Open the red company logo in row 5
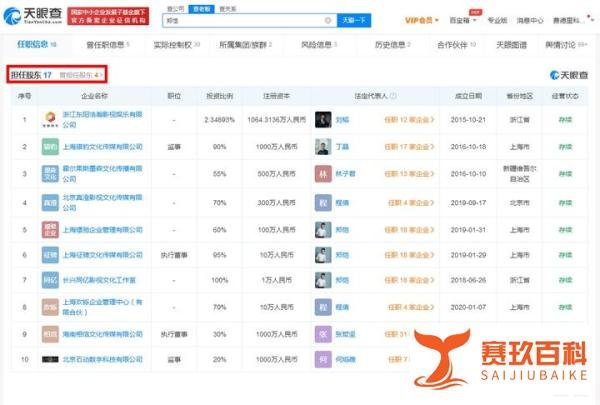The height and width of the screenshot is (405, 600). point(50,230)
